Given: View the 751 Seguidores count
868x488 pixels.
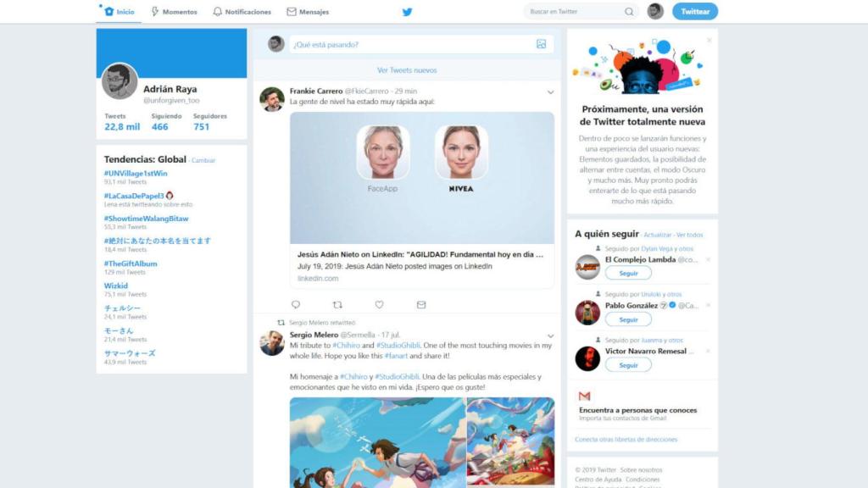Looking at the screenshot, I should [x=210, y=122].
